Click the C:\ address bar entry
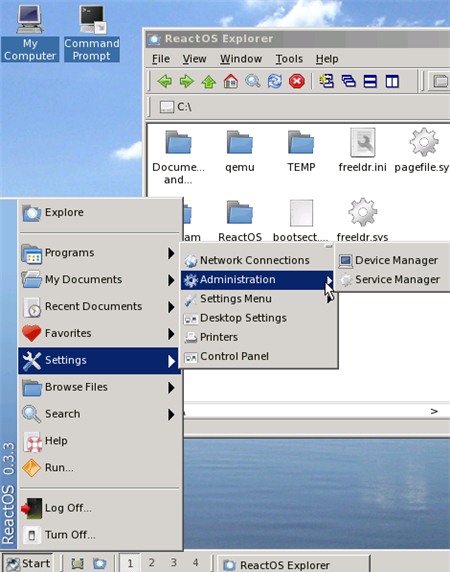The height and width of the screenshot is (572, 450). click(175, 107)
